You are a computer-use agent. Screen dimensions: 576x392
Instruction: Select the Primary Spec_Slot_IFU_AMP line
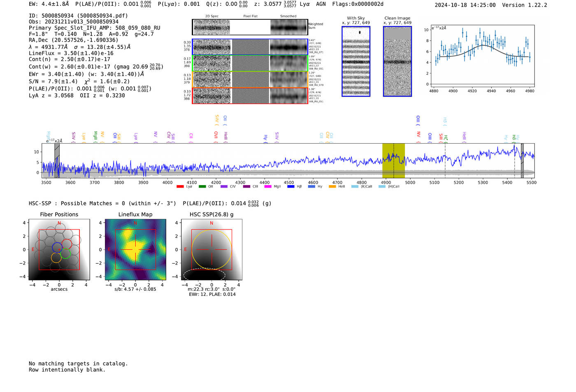pyautogui.click(x=95, y=28)
